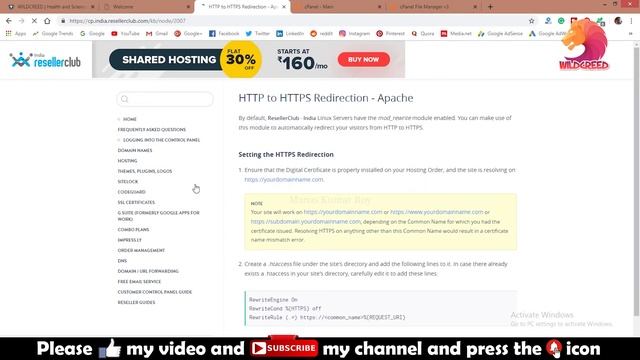This screenshot has width=640, height=360.
Task: Open the YouTube bookmark
Action: coord(126,33)
